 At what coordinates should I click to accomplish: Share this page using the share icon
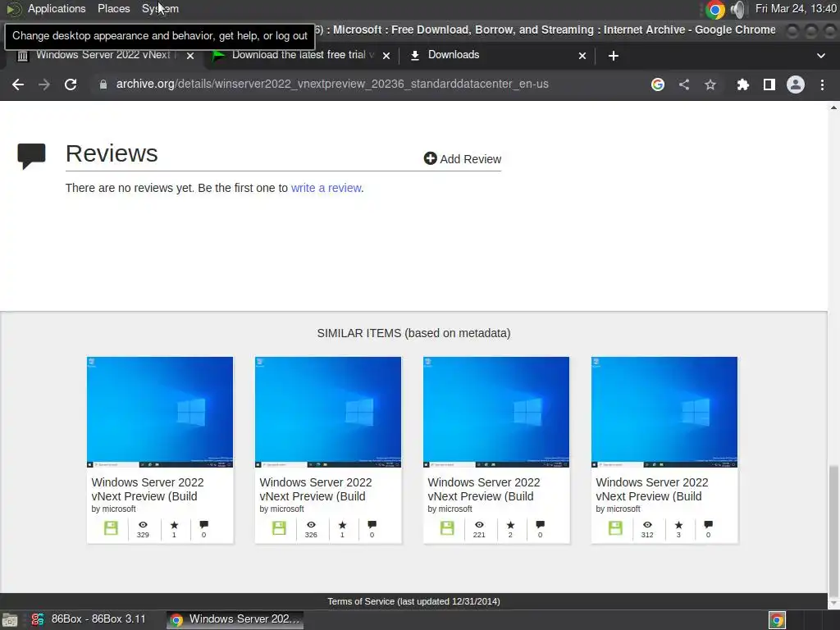684,84
